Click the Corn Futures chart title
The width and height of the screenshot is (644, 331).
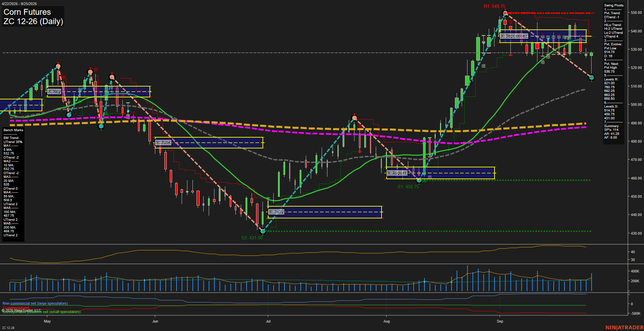click(27, 12)
